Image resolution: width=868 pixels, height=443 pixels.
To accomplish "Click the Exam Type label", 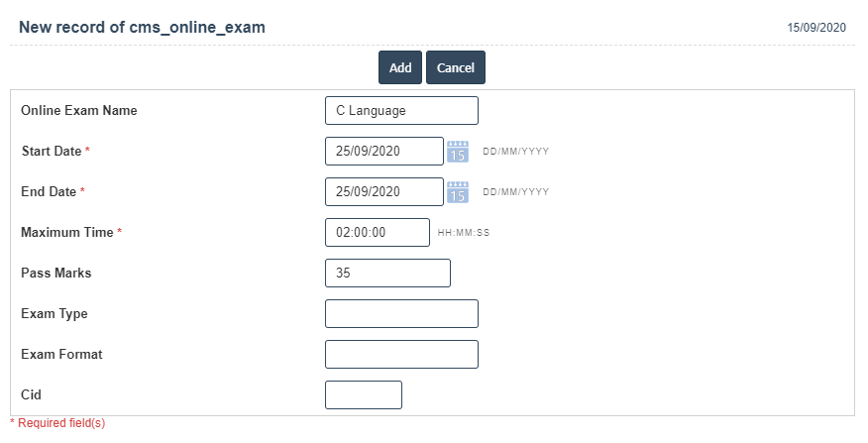I will click(54, 313).
